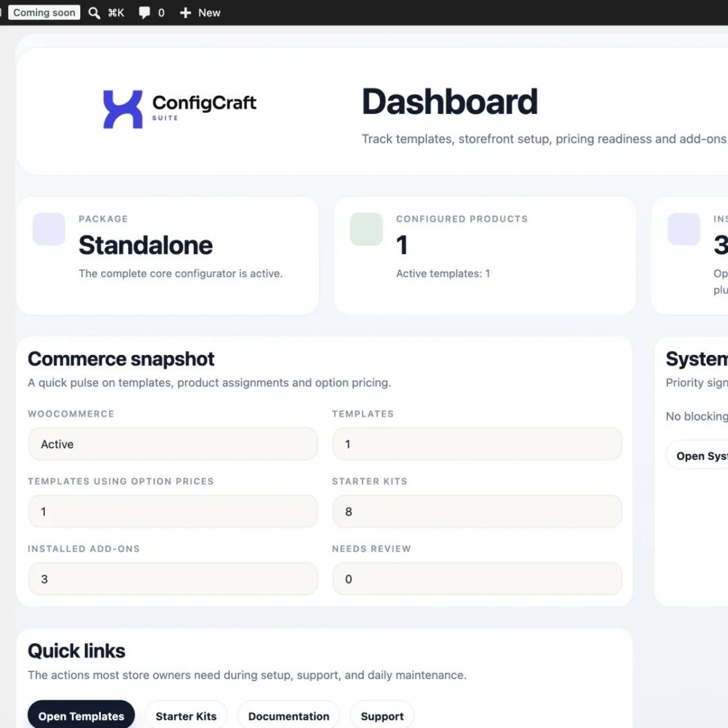Open the Starter Kits quick link
The width and height of the screenshot is (728, 728).
coord(186,716)
